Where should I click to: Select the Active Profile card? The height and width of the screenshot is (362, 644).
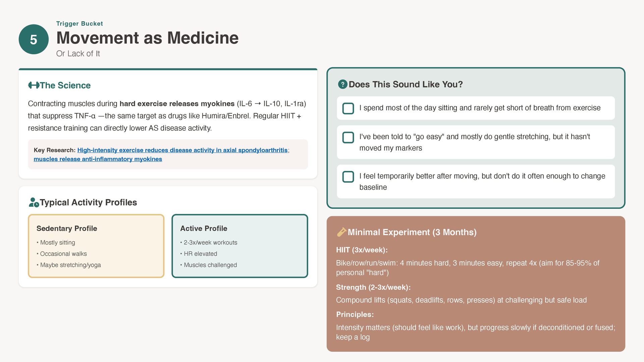(239, 246)
